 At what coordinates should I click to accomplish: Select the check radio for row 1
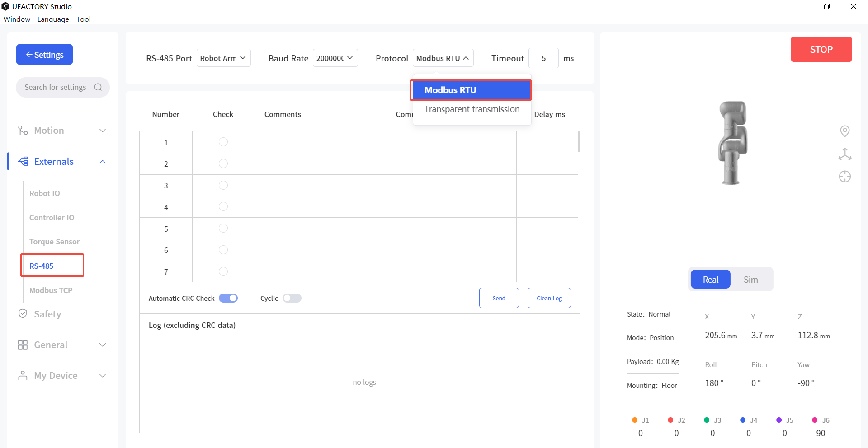coord(223,142)
